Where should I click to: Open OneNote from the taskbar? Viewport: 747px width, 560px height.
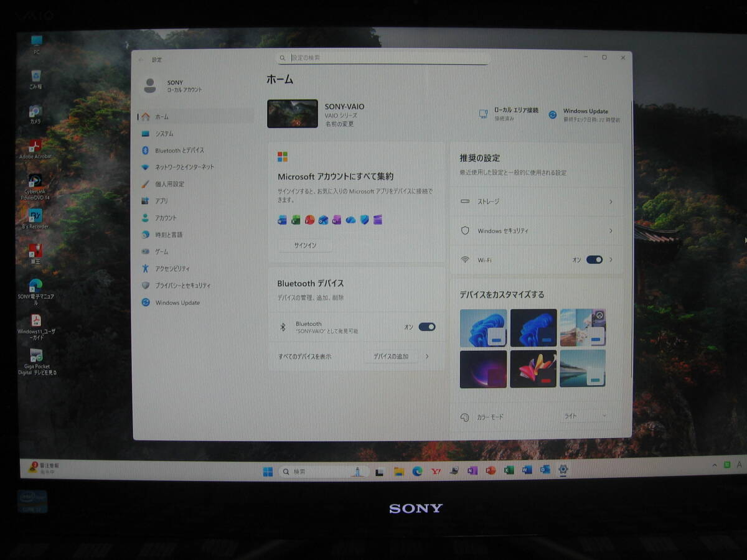click(472, 471)
